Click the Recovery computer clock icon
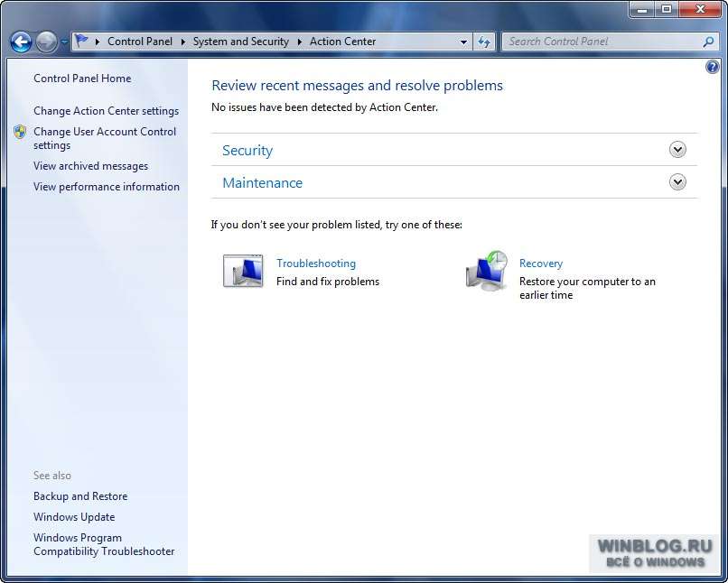Screen dimensions: 728x583 487,271
